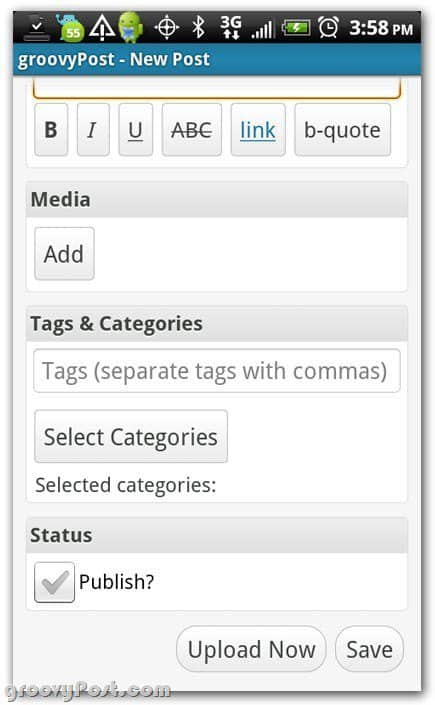Apply strikethrough with ABC button
This screenshot has height=705, width=435.
(x=192, y=129)
